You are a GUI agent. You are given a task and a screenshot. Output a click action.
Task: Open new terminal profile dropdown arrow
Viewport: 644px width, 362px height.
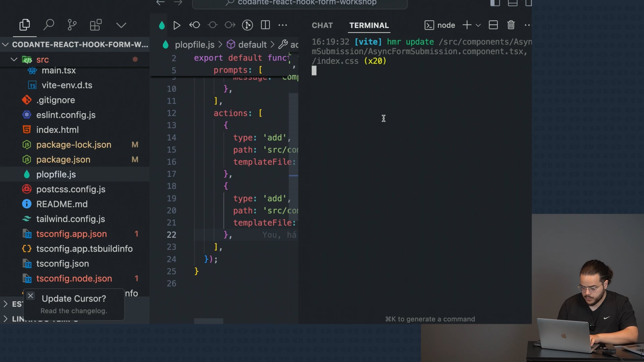pyautogui.click(x=478, y=25)
